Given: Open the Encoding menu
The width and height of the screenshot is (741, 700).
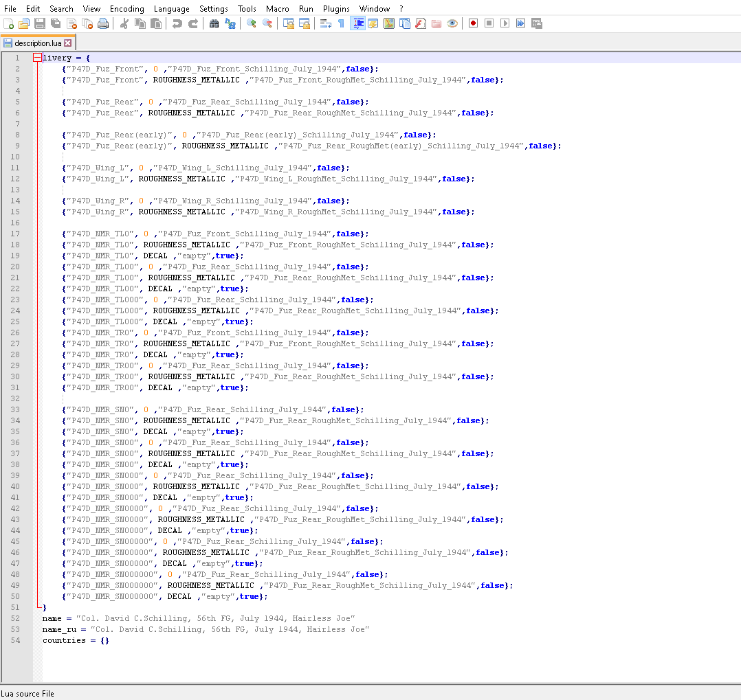Looking at the screenshot, I should tap(126, 8).
